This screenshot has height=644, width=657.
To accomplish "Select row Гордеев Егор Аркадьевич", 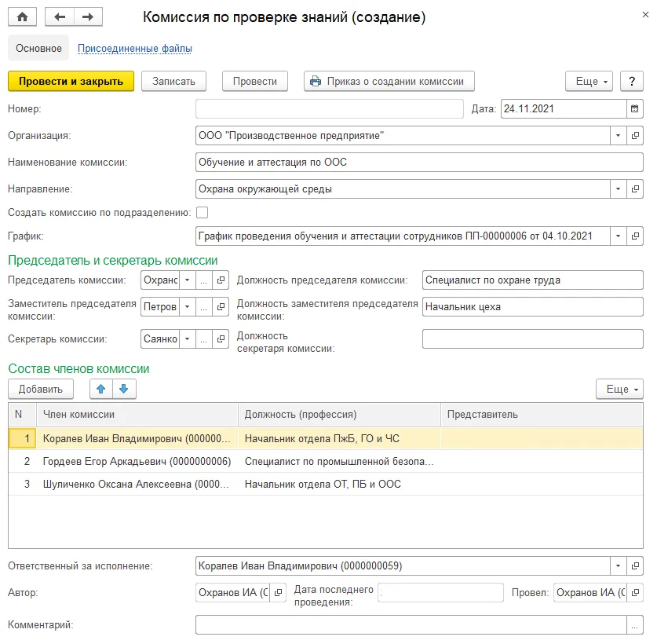I will 326,461.
